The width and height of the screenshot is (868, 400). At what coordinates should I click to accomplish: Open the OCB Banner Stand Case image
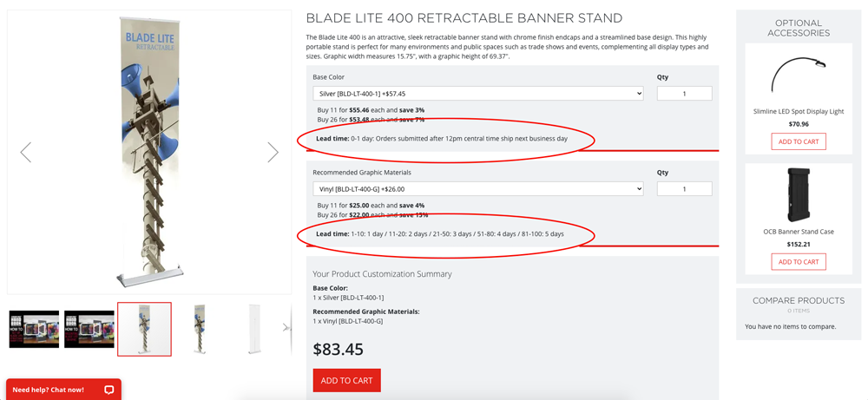[x=799, y=195]
